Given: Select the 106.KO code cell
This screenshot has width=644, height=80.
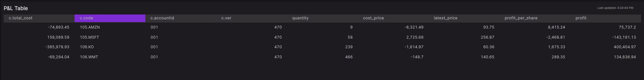Looking at the screenshot, I should point(87,47).
